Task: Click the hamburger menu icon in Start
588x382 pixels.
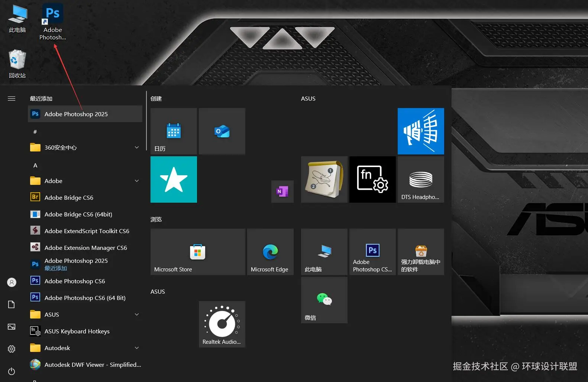Action: pos(12,98)
